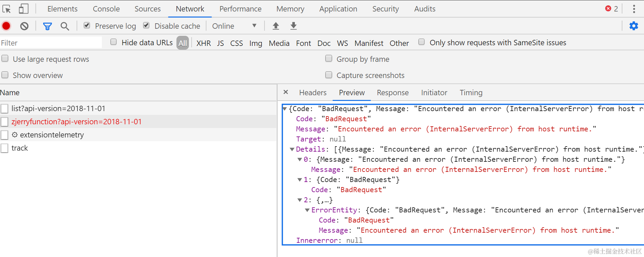Image resolution: width=644 pixels, height=257 pixels.
Task: Filter requests by Font type
Action: [303, 43]
